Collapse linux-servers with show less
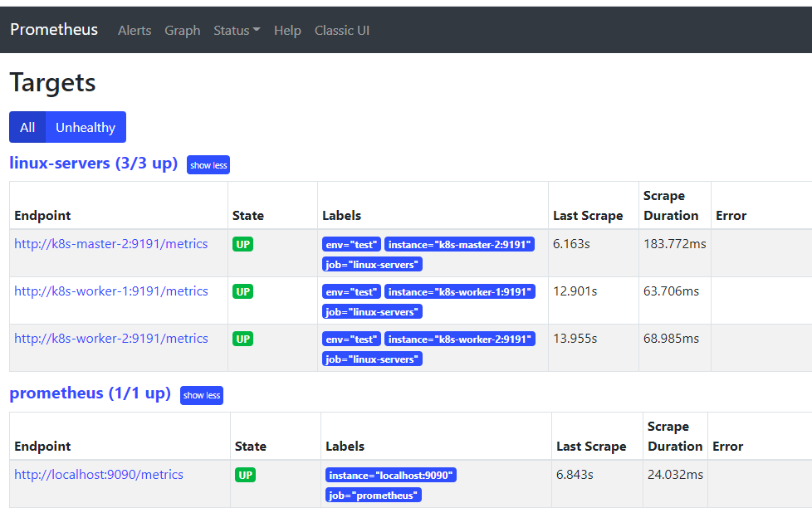812x508 pixels. [x=208, y=165]
